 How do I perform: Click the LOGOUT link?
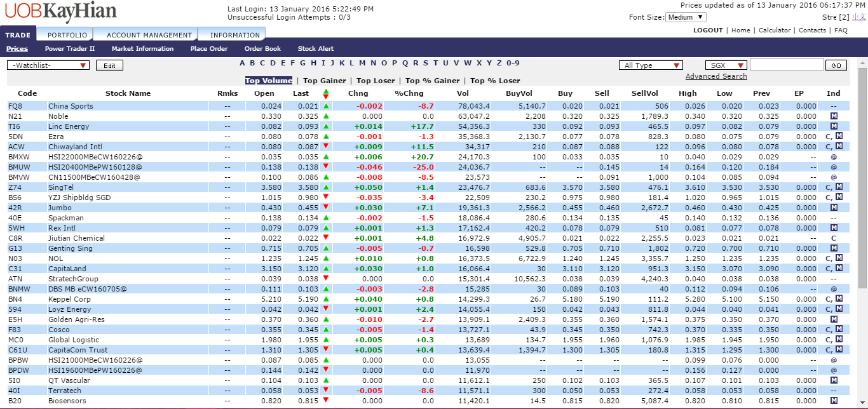tap(708, 30)
